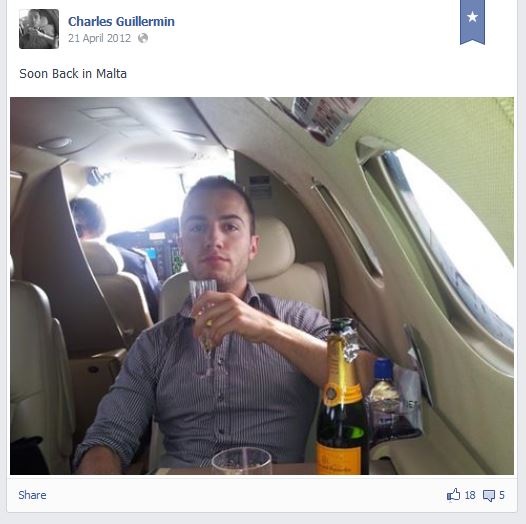The width and height of the screenshot is (526, 524).
Task: Click the globe public audience icon
Action: coord(143,38)
